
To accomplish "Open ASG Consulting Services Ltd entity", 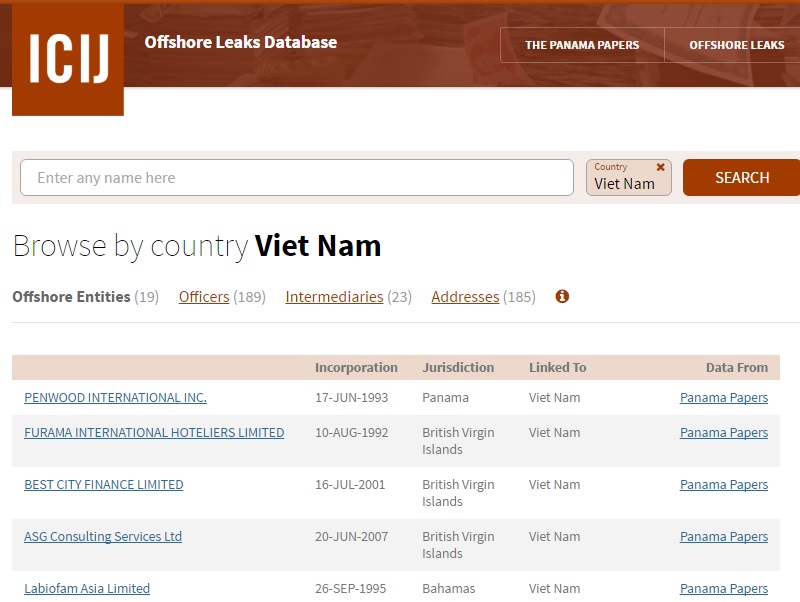I will (x=103, y=537).
